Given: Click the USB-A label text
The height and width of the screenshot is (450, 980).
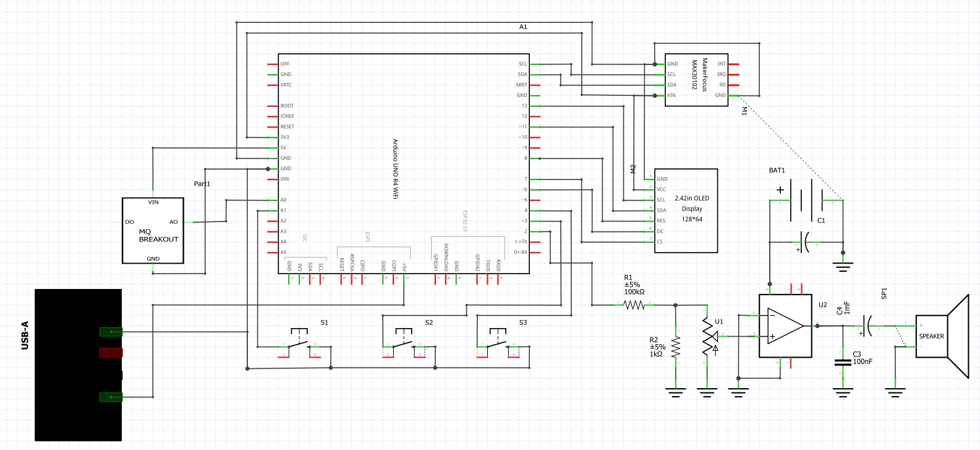Looking at the screenshot, I should click(25, 335).
